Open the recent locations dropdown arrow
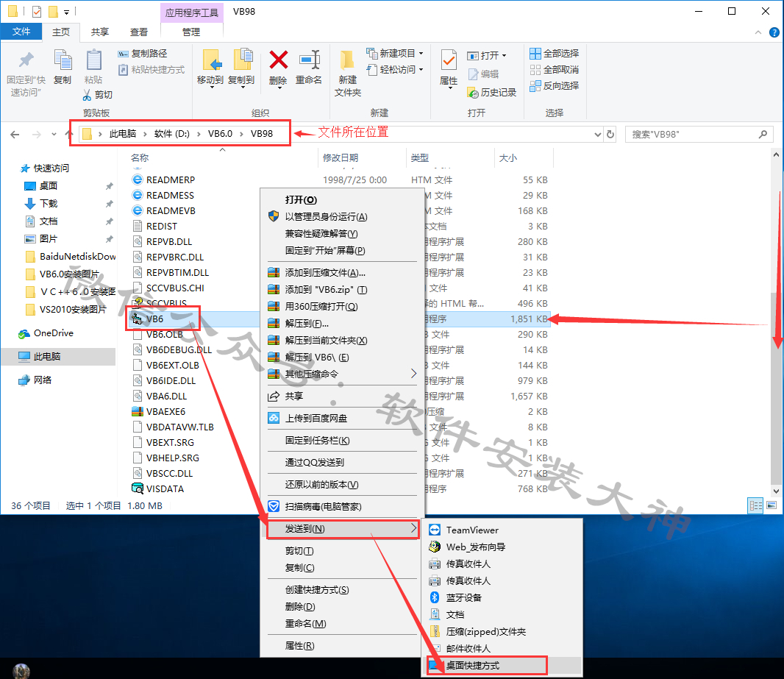 (x=54, y=134)
